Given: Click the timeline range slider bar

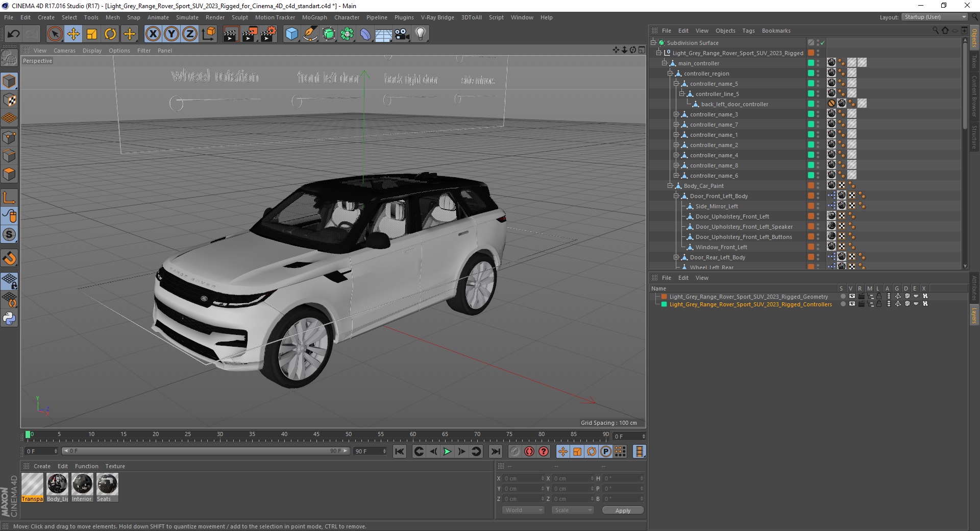Looking at the screenshot, I should [x=206, y=451].
